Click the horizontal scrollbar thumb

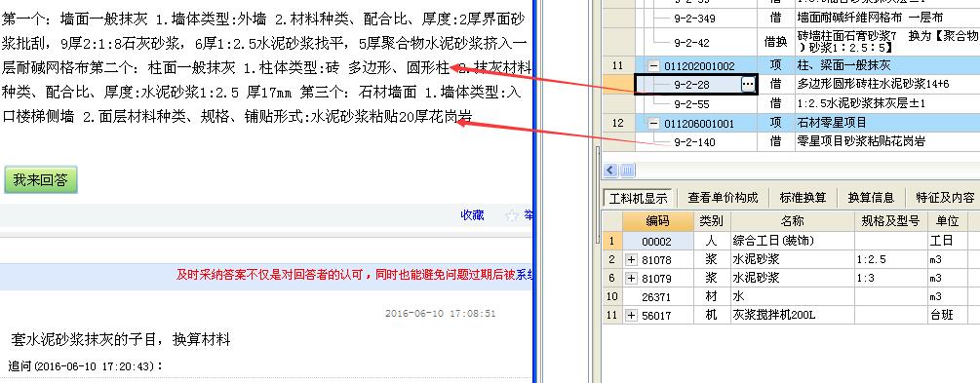(628, 170)
